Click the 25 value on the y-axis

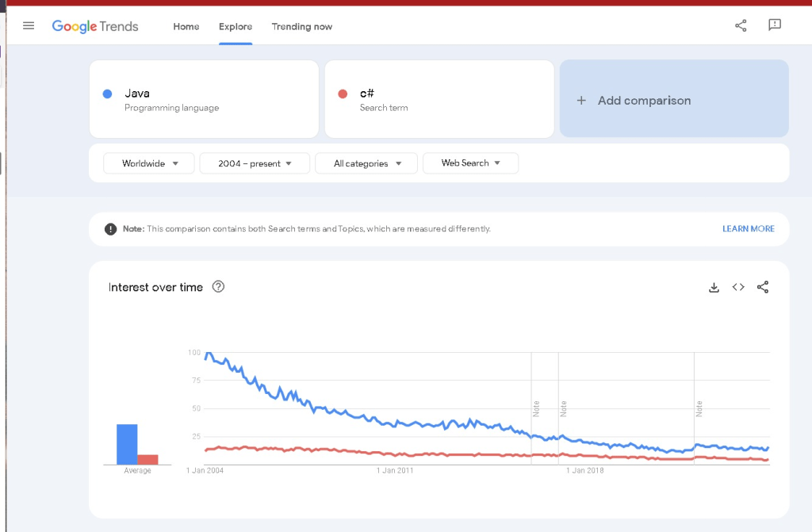tap(196, 436)
